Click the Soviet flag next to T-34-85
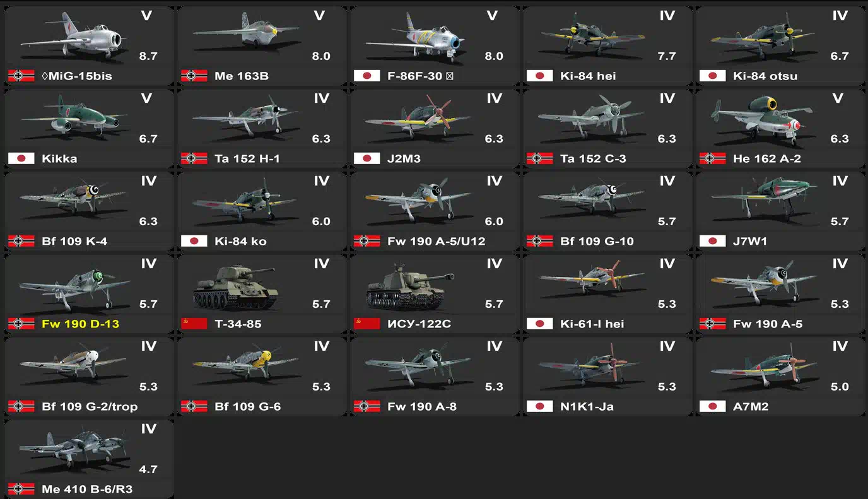868x499 pixels. point(194,324)
